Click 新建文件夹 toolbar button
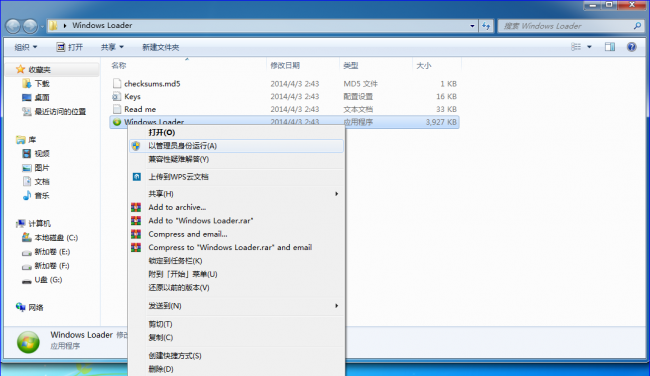The width and height of the screenshot is (650, 376). [160, 47]
